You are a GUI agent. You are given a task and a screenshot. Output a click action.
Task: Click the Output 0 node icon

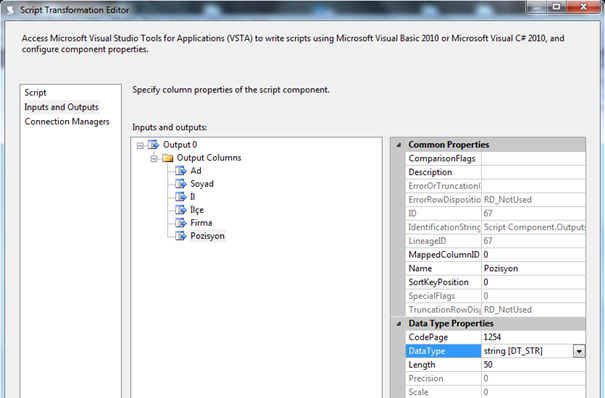[x=154, y=145]
